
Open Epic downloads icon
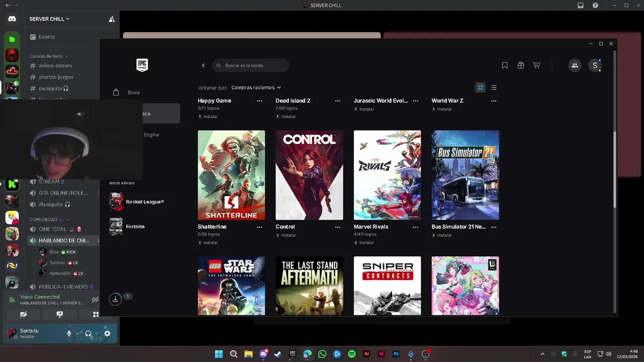[x=115, y=299]
